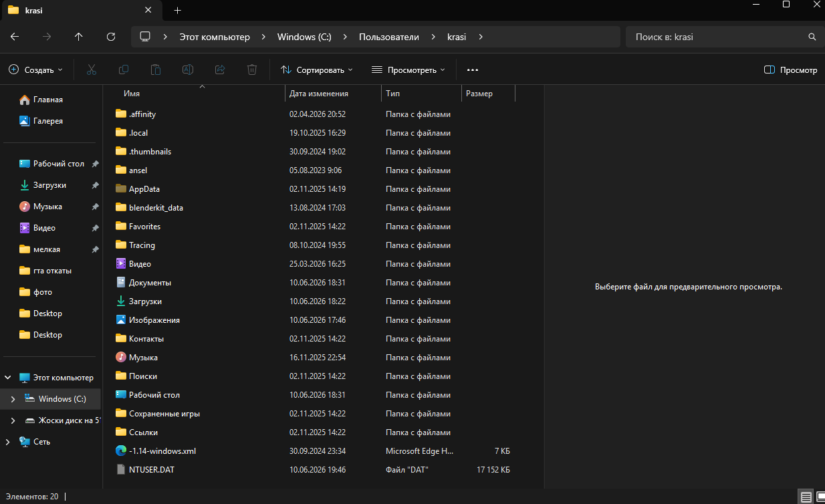Open the Создать dropdown

point(36,70)
